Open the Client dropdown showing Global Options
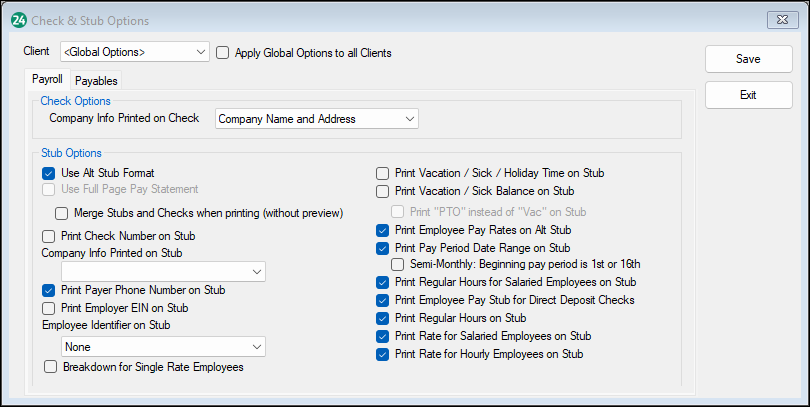This screenshot has height=407, width=810. (135, 52)
